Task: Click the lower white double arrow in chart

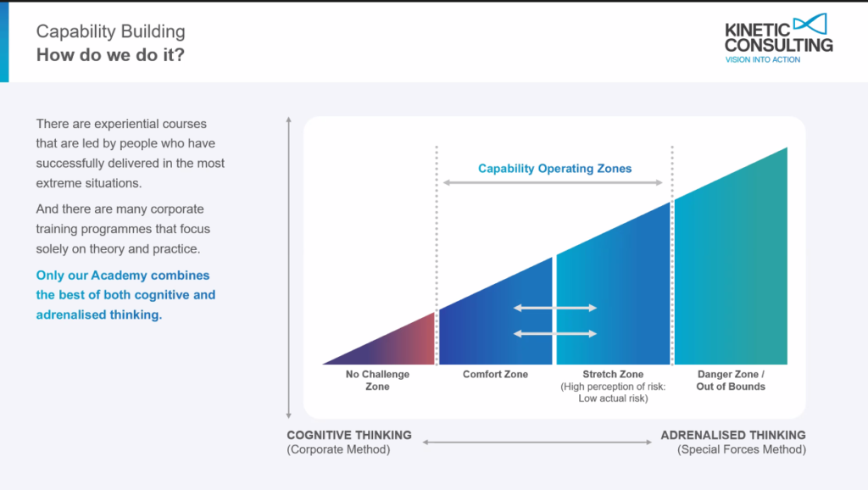Action: pyautogui.click(x=555, y=333)
